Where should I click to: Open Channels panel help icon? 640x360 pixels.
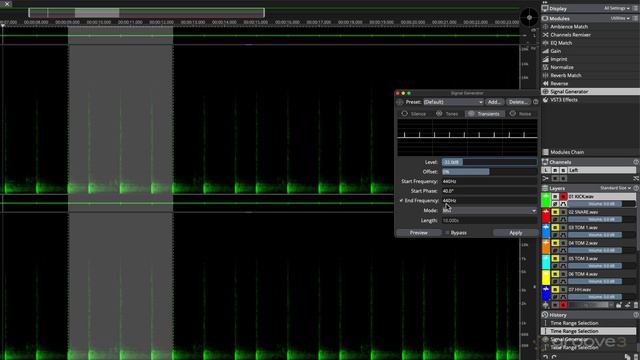click(x=636, y=162)
